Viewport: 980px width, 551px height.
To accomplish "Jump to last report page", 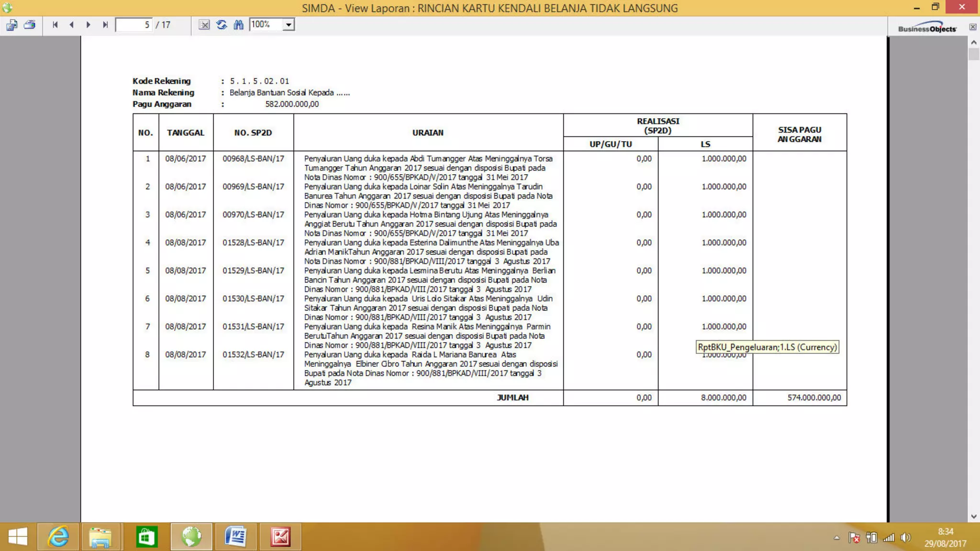I will (105, 25).
